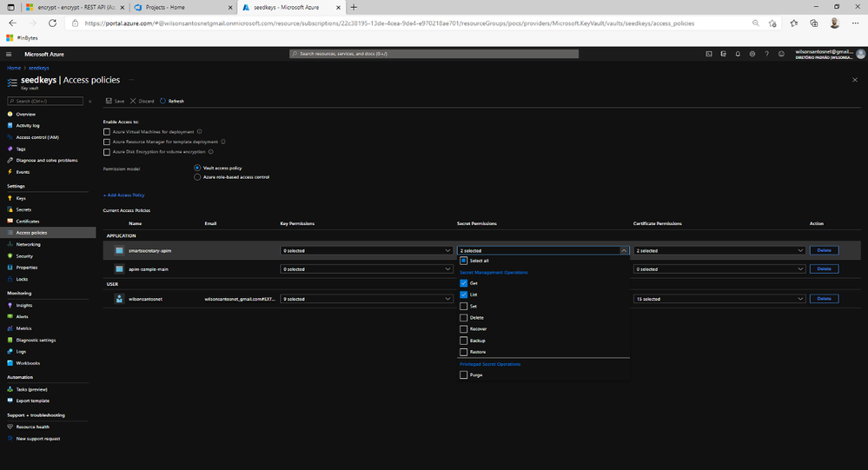Screen dimensions: 868x470
Task: Open the feedback smiley icon
Action: coord(781,54)
